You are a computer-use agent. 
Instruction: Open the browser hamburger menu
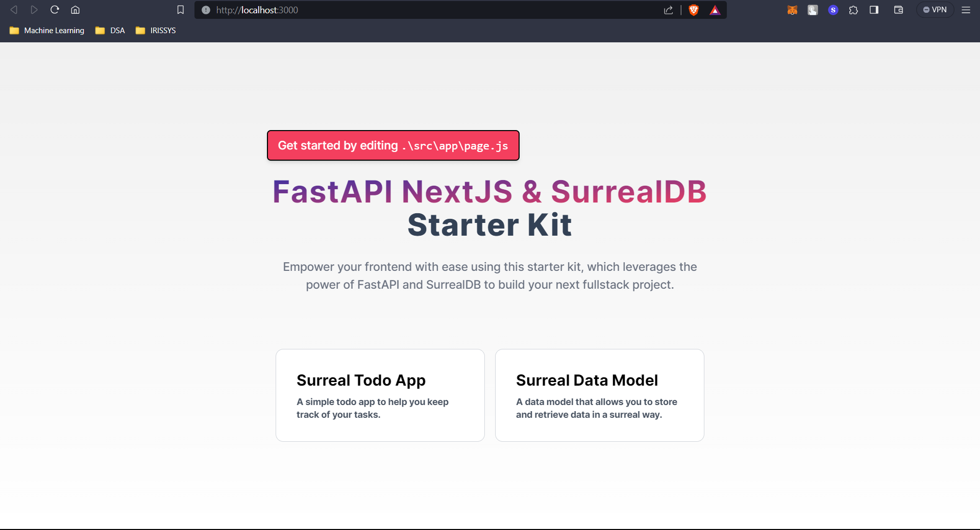click(x=966, y=10)
